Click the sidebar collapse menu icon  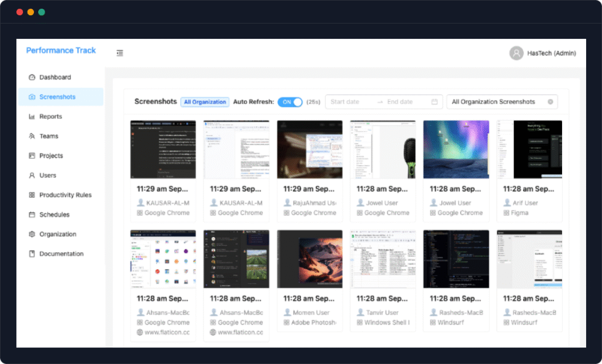click(120, 53)
